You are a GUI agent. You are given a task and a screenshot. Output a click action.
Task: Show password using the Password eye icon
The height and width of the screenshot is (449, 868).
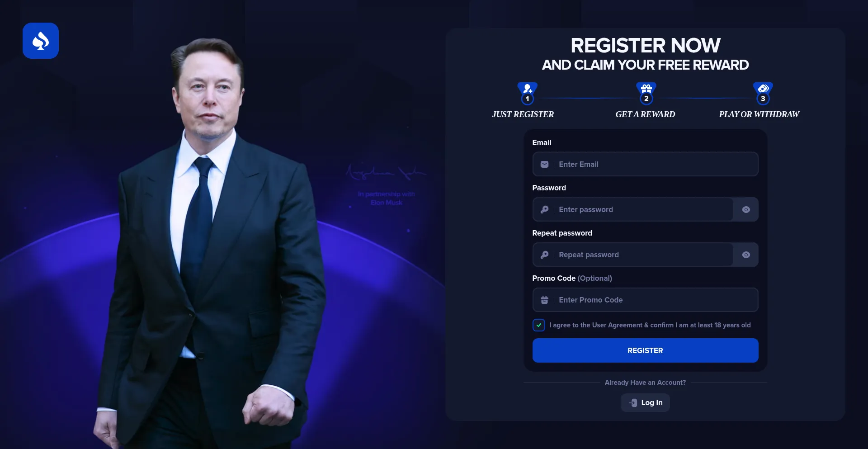click(746, 209)
